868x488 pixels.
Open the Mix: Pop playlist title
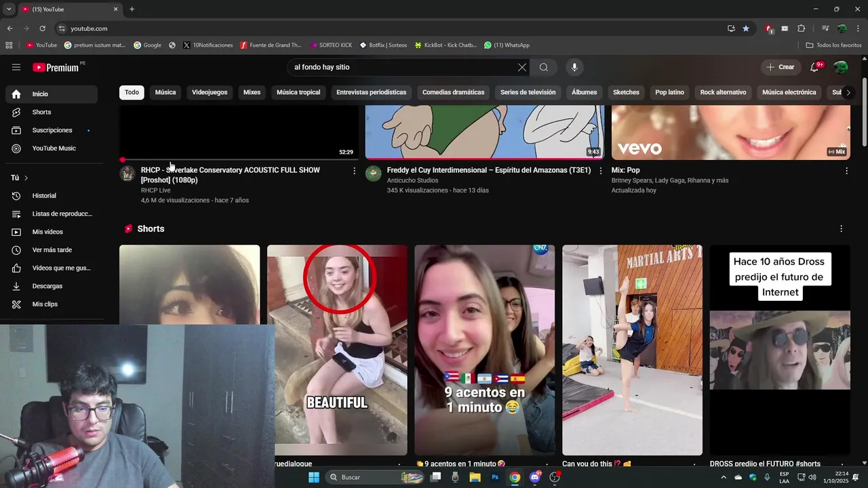pyautogui.click(x=625, y=170)
